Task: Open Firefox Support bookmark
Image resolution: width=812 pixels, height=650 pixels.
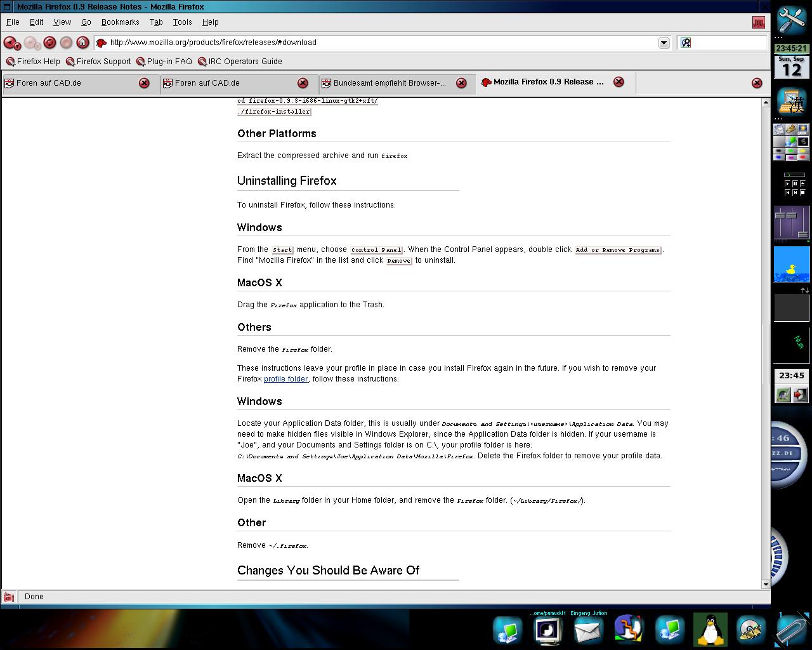Action: [98, 62]
